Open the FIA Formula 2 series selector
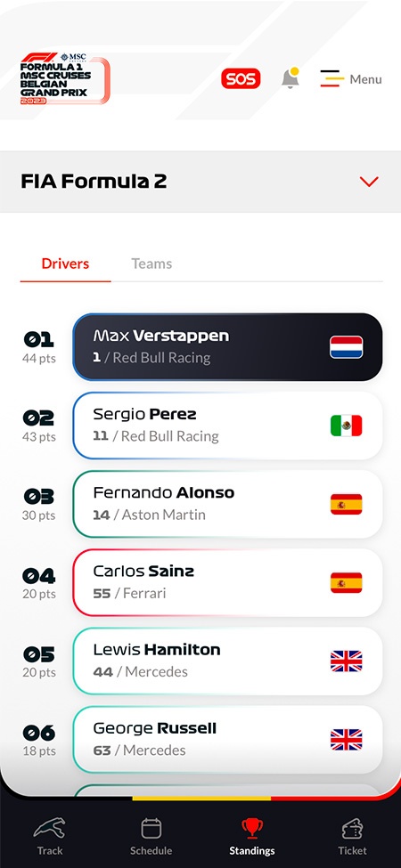This screenshot has width=401, height=868. pos(200,182)
